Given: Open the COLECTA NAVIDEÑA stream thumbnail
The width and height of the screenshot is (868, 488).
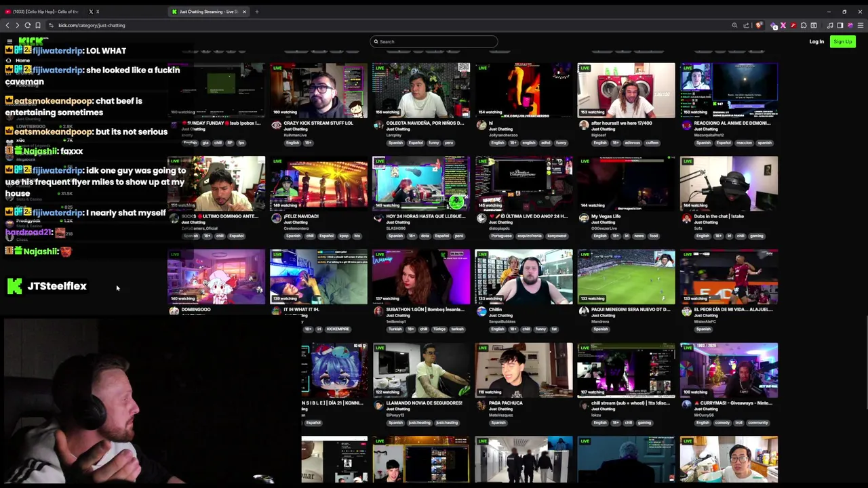Looking at the screenshot, I should tap(421, 90).
